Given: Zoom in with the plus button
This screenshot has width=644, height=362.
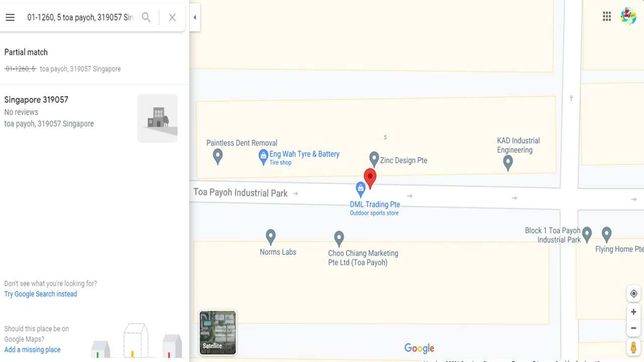Looking at the screenshot, I should 633,312.
